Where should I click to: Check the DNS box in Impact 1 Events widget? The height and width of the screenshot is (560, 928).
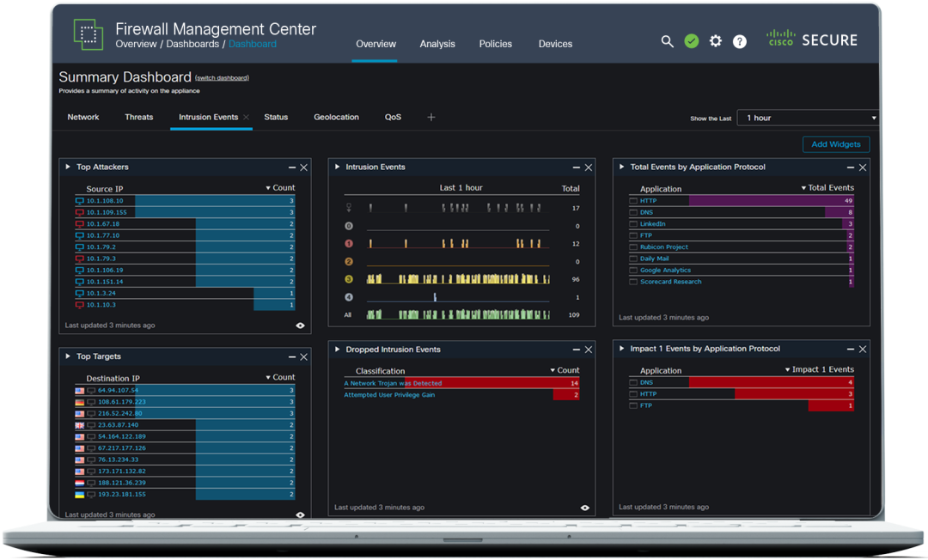tap(633, 382)
